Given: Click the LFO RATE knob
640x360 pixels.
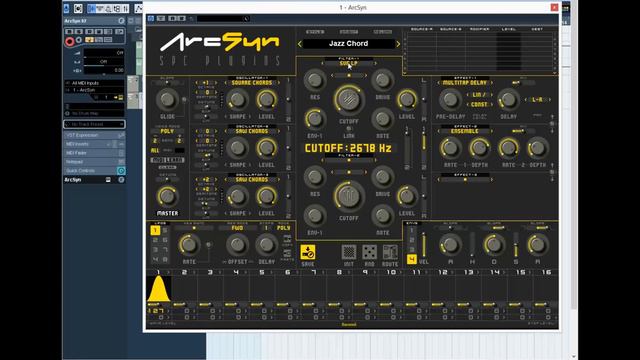Looking at the screenshot, I should click(x=189, y=245).
